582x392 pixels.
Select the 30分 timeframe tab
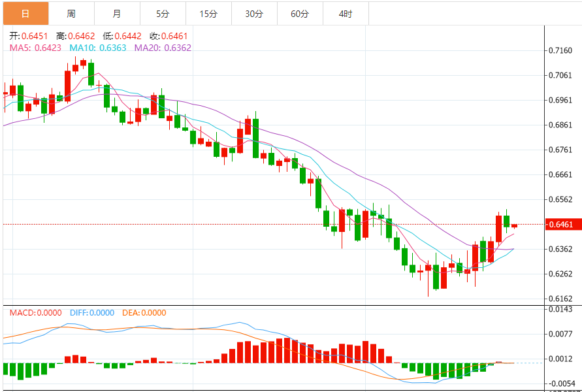[x=254, y=14]
